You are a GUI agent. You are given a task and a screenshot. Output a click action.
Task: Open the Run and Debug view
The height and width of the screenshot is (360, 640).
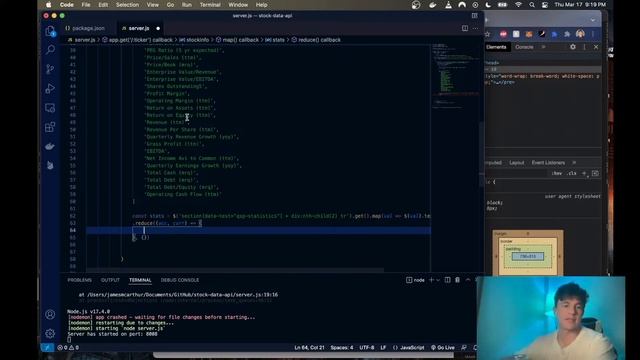(50, 89)
